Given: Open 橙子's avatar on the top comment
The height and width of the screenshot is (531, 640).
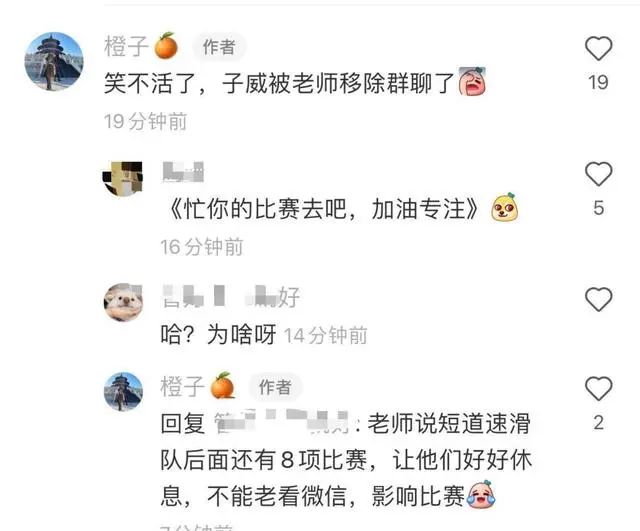Looking at the screenshot, I should [54, 61].
